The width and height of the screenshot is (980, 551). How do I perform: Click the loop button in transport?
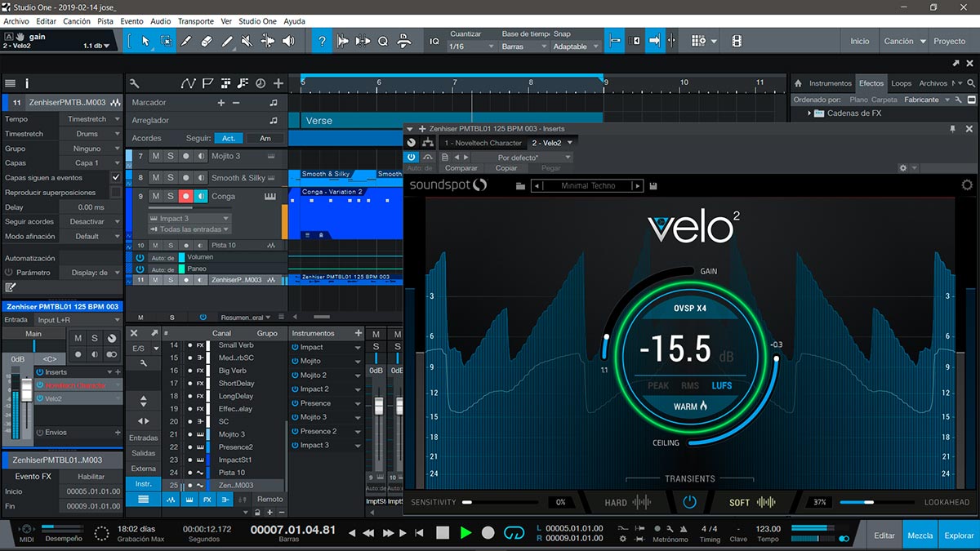[514, 533]
